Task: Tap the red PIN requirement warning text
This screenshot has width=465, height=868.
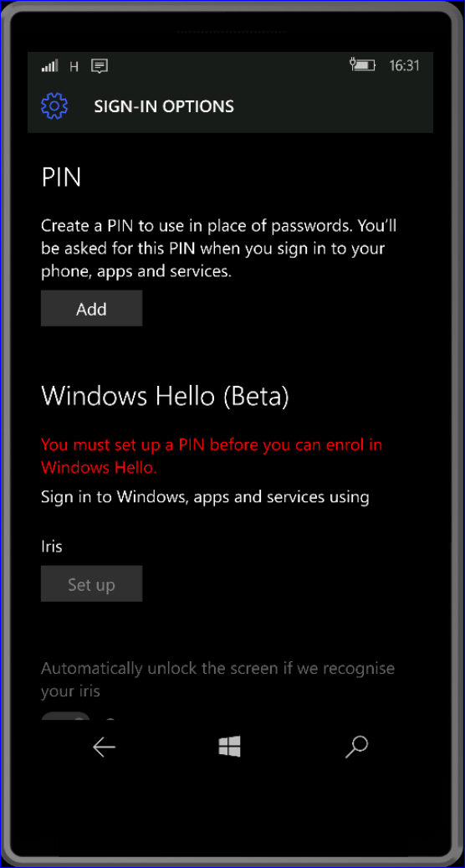Action: tap(212, 456)
